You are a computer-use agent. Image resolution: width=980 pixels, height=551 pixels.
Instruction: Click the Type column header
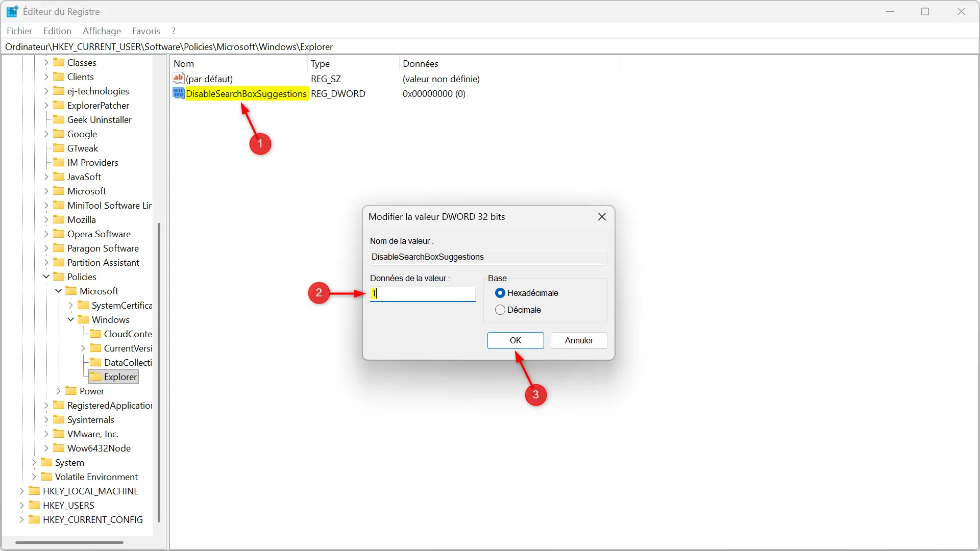[x=353, y=64]
